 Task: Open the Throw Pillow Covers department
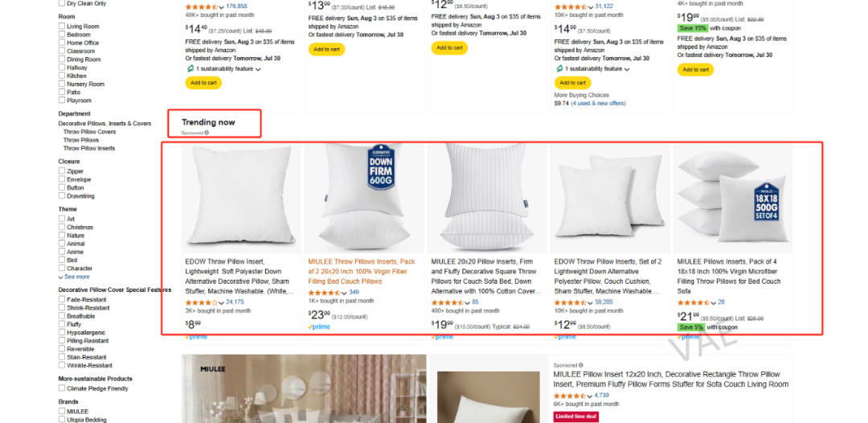pos(89,132)
